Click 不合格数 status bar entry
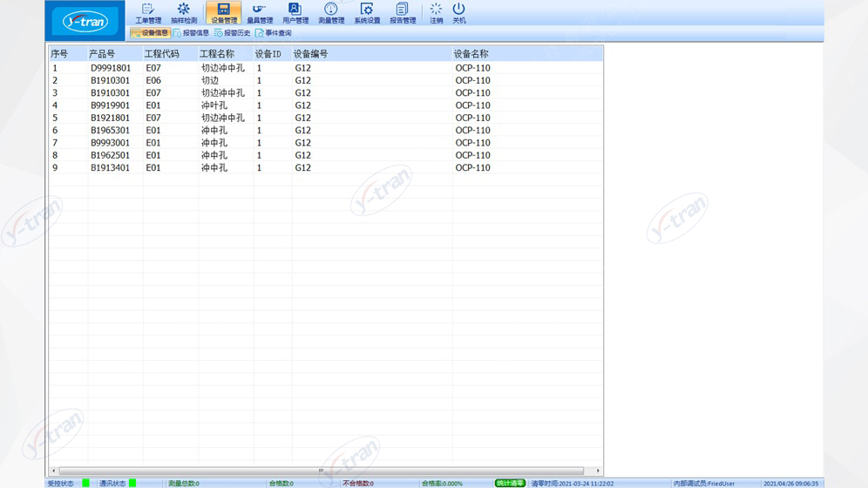Screen dimensions: 868x488 (x=358, y=484)
